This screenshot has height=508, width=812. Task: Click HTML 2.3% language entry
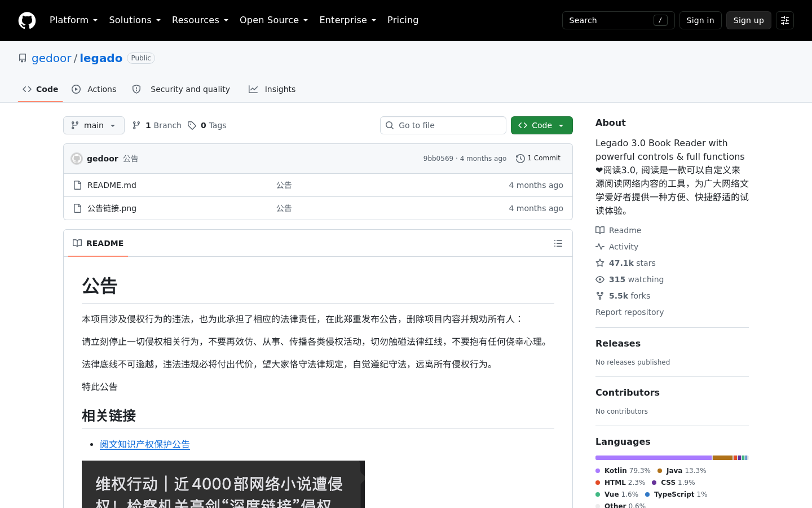620,483
